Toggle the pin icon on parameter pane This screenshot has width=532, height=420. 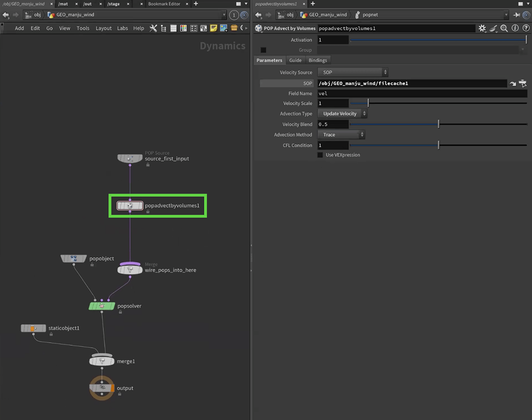pos(517,15)
